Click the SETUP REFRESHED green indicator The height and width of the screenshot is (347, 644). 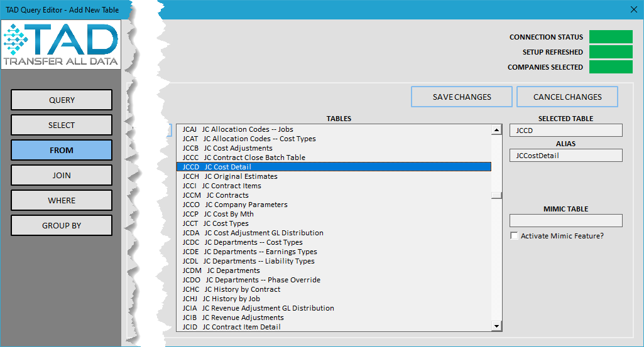point(611,51)
